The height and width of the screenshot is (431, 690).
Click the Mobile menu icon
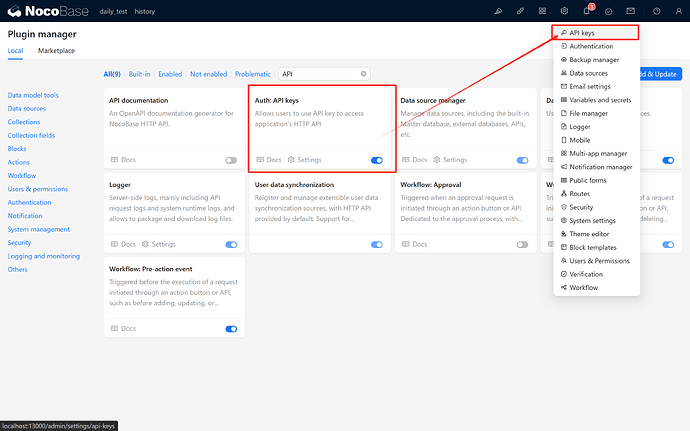(564, 140)
